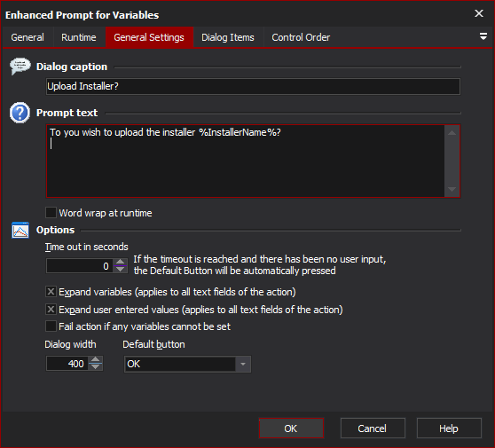The image size is (495, 448).
Task: Click the Prompt text scrollbar down arrow
Action: coord(452,190)
